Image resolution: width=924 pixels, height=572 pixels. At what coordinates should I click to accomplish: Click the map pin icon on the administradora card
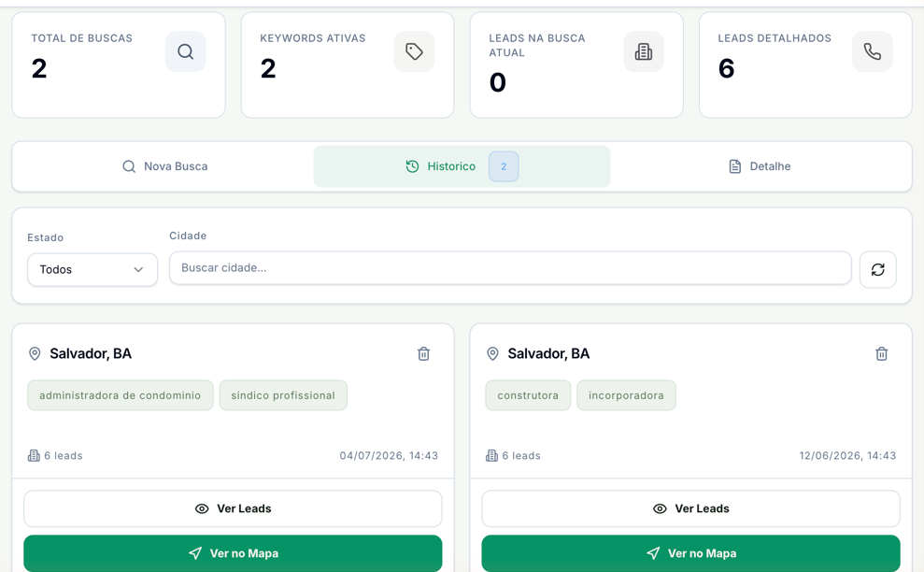pos(35,354)
